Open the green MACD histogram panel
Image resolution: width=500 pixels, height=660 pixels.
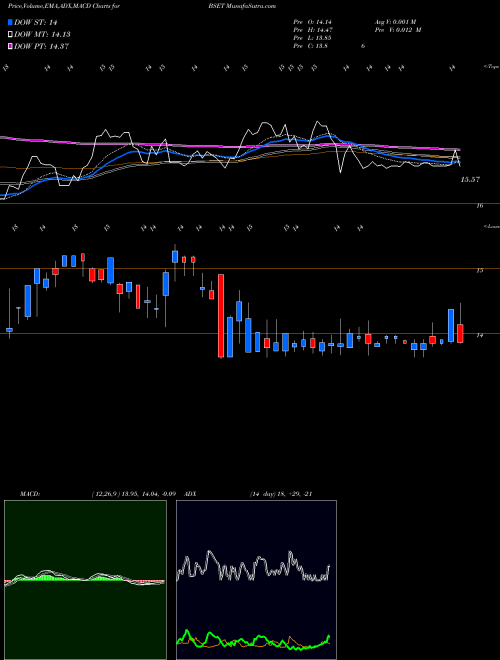pos(85,580)
